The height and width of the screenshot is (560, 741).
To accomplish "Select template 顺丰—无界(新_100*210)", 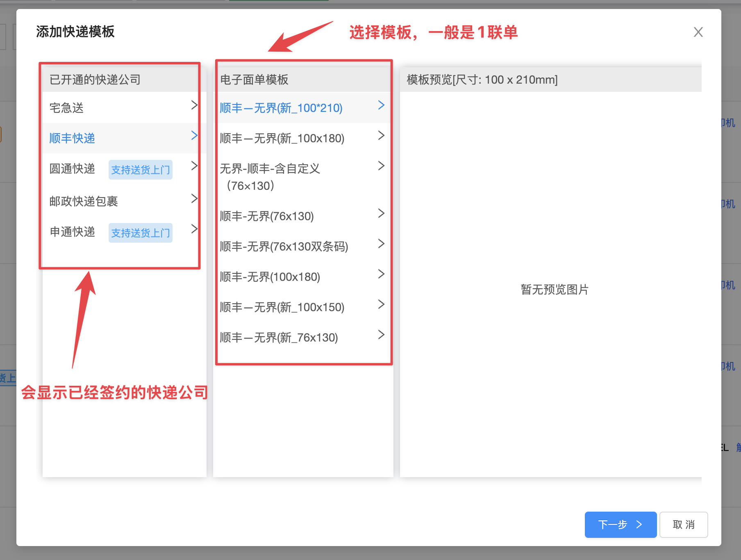I will (281, 108).
